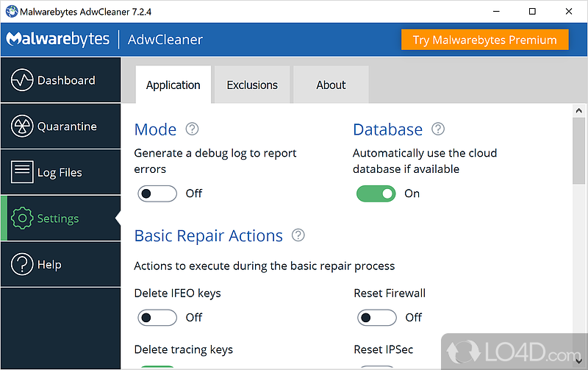Open the help tooltip beside Mode heading
588x370 pixels.
[192, 129]
